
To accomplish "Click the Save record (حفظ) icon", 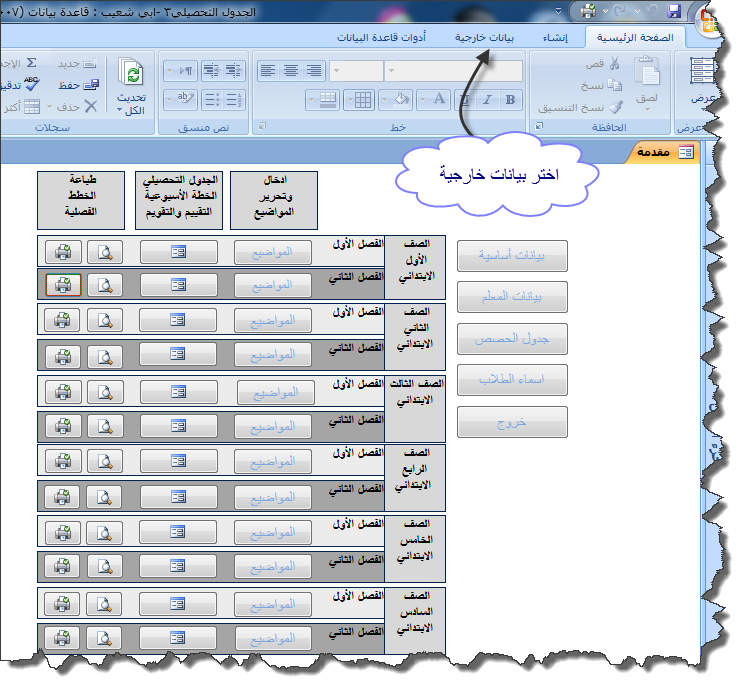I will (x=92, y=85).
